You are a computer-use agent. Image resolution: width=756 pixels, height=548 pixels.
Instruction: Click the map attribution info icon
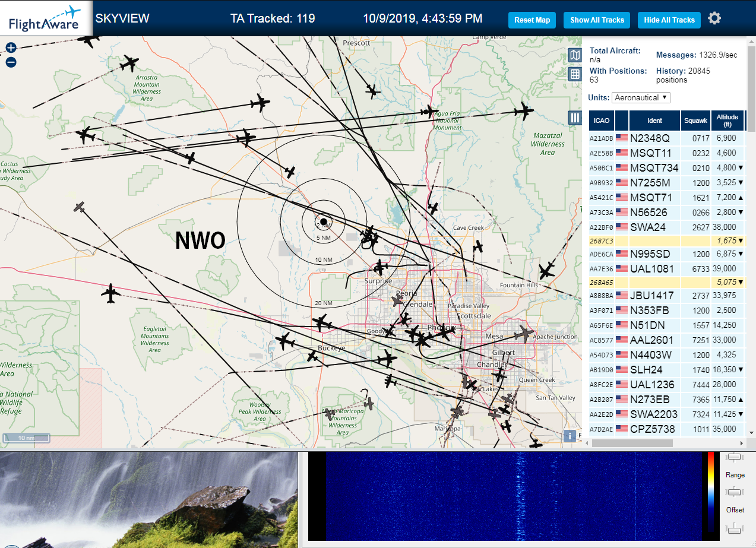pyautogui.click(x=570, y=436)
